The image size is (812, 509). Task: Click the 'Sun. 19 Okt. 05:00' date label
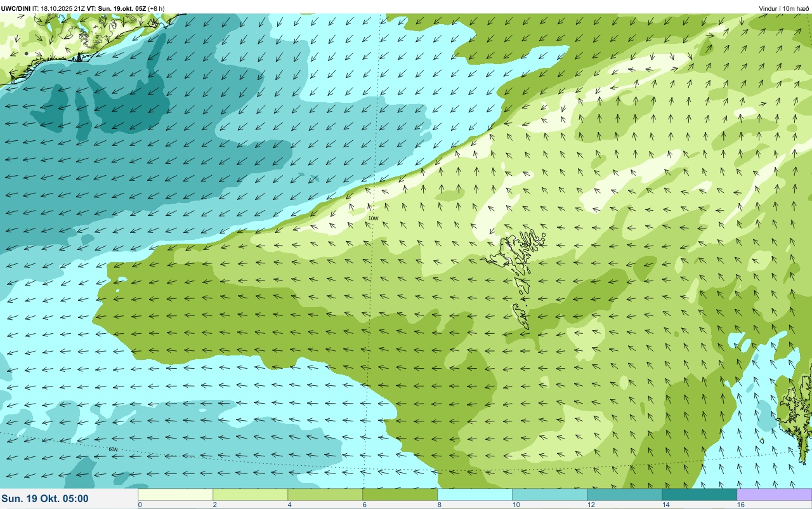tap(45, 499)
